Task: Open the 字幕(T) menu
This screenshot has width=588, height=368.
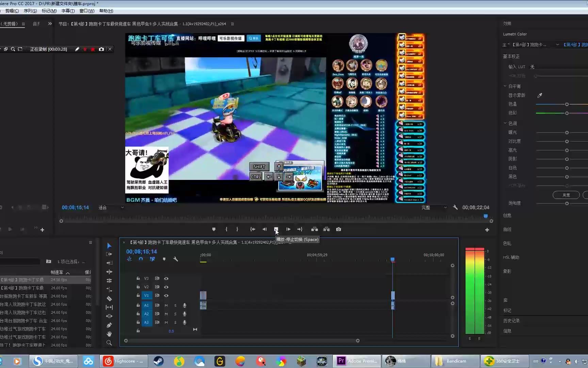Action: point(68,11)
